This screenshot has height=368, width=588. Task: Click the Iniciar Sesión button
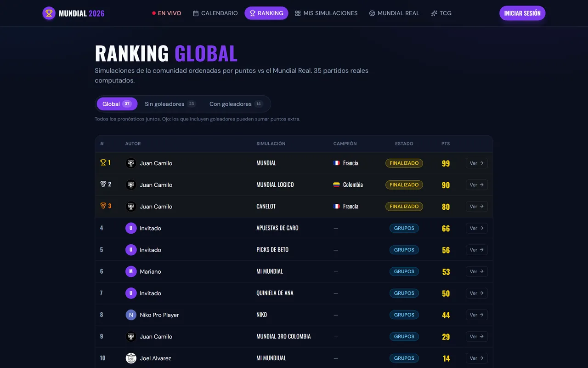522,13
